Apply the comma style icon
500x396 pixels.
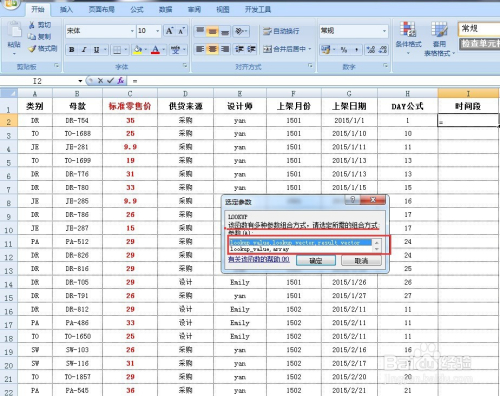356,50
